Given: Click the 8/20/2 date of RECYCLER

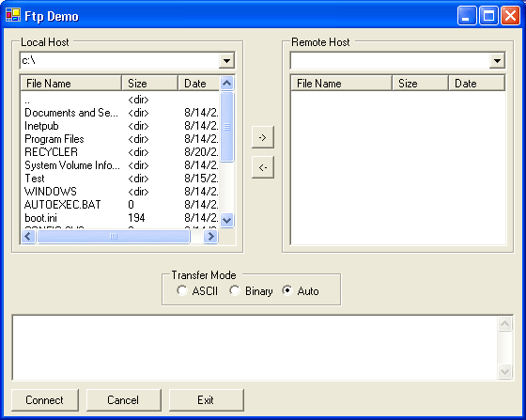Looking at the screenshot, I should [201, 152].
